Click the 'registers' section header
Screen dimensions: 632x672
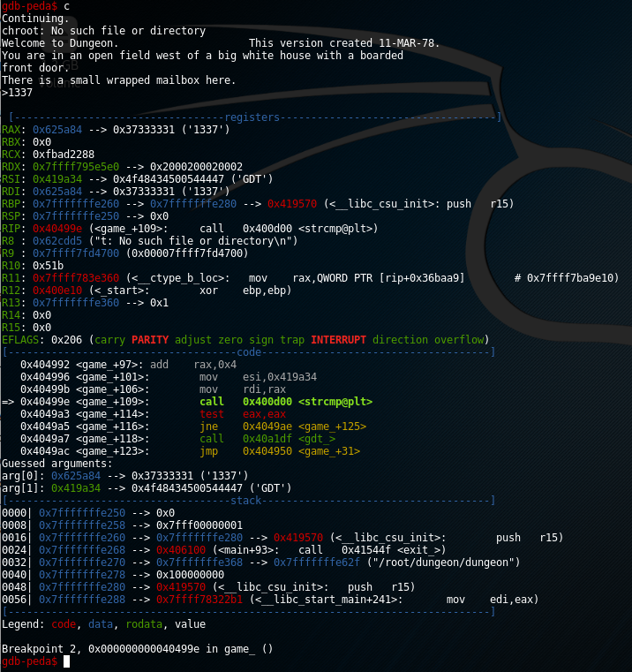[252, 117]
